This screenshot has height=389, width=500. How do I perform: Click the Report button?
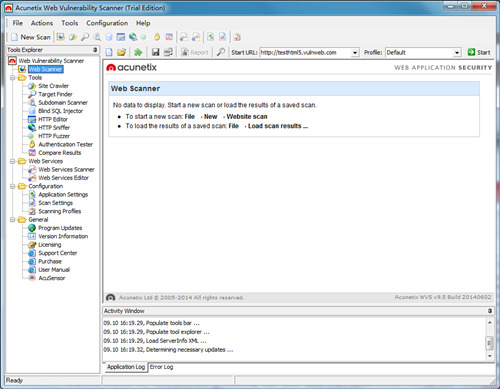pyautogui.click(x=195, y=52)
